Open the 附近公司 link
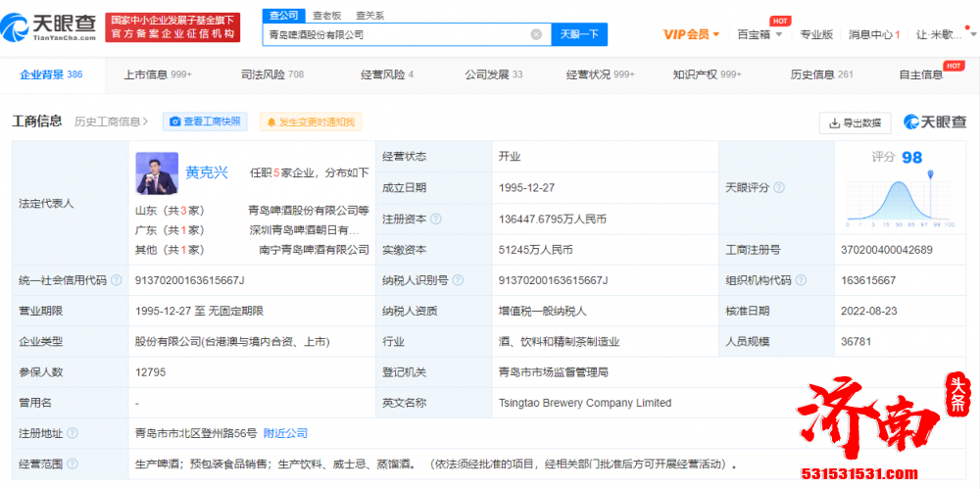This screenshot has height=489, width=980. [x=285, y=433]
